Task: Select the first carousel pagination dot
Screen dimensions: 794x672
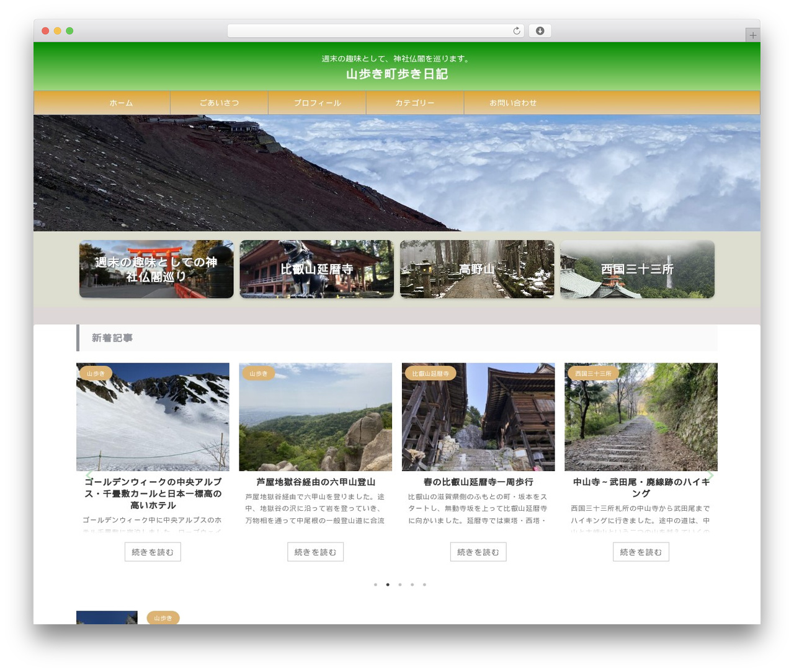Action: click(x=375, y=585)
